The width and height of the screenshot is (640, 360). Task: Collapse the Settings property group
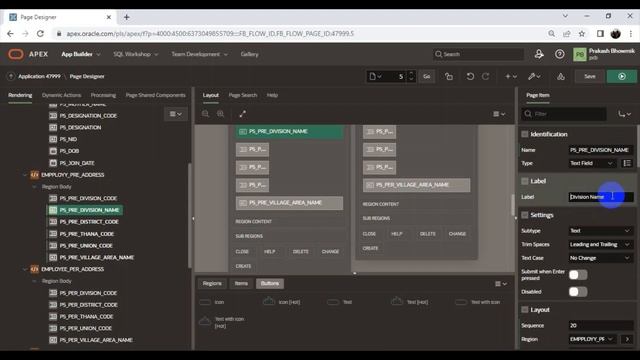pyautogui.click(x=525, y=215)
